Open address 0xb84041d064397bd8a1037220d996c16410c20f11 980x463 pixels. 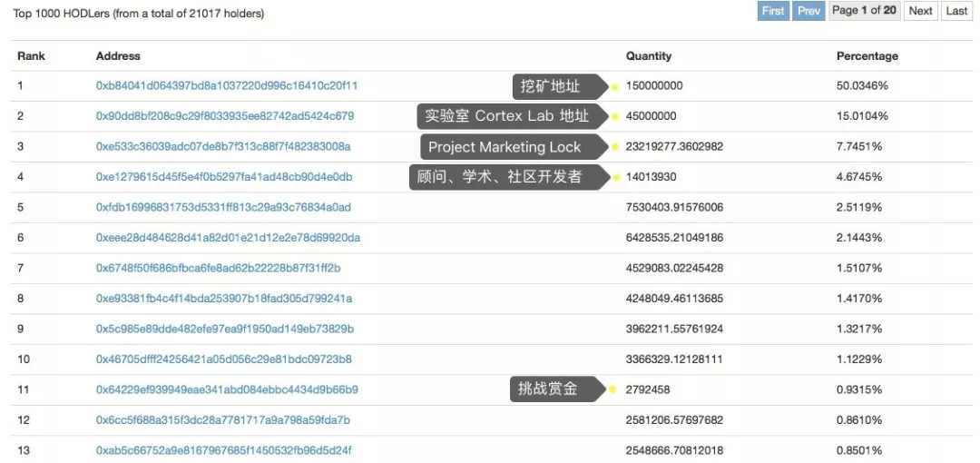click(227, 85)
